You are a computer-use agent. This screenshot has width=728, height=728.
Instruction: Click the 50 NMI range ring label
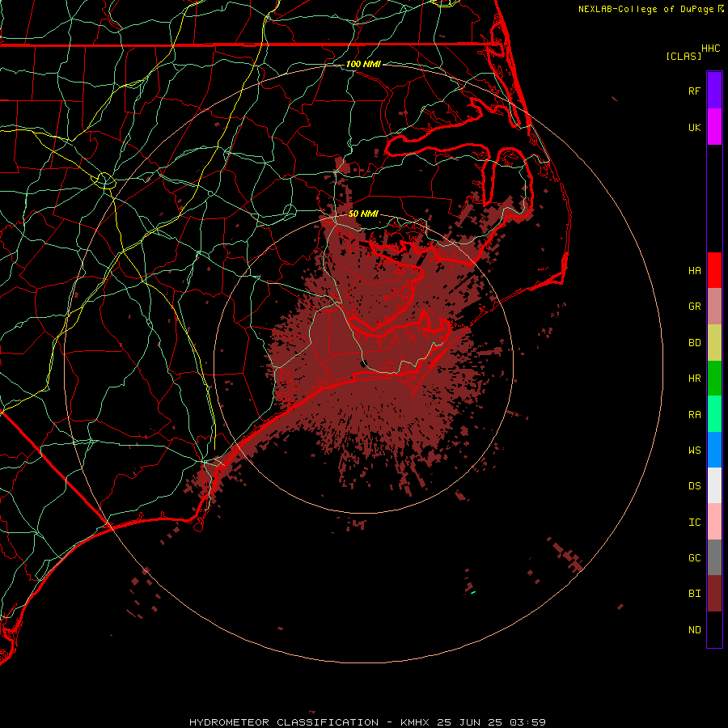363,214
